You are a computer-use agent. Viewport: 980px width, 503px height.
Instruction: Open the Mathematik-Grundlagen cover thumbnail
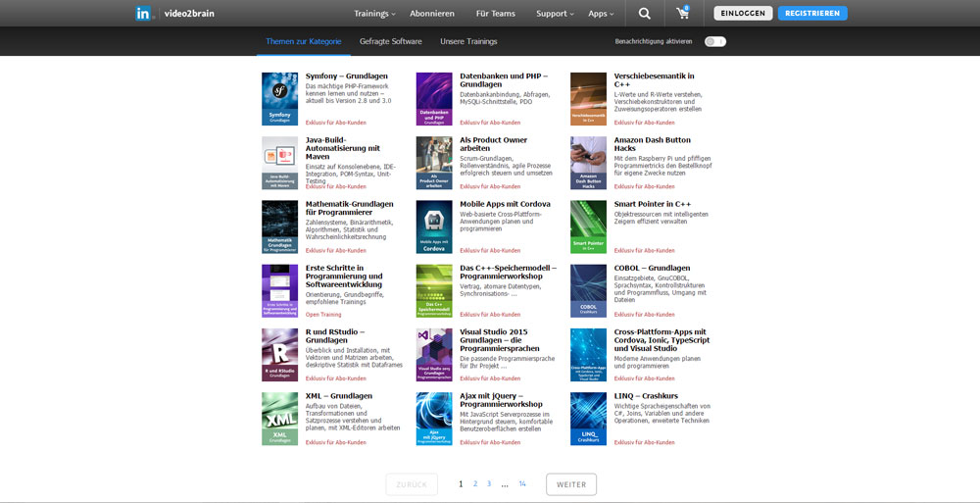(279, 226)
